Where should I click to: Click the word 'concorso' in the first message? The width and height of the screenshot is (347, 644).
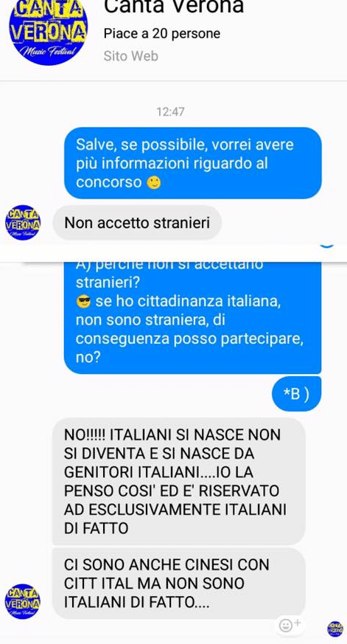(x=109, y=183)
